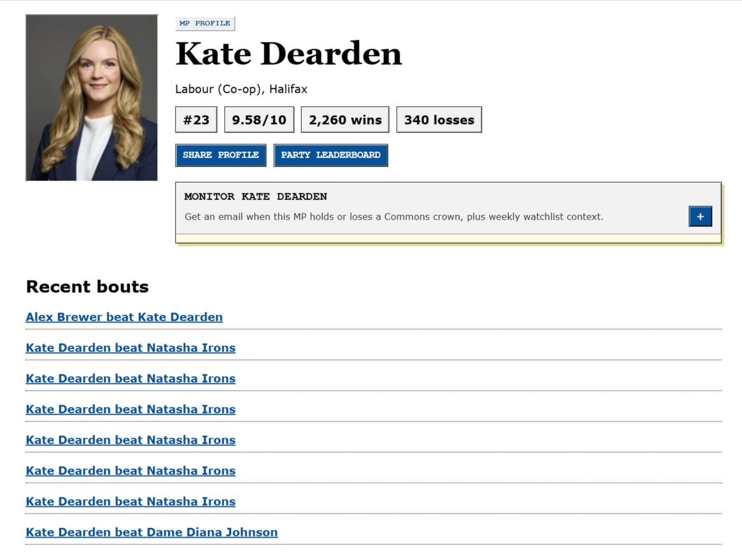This screenshot has height=560, width=742.
Task: Click the 340 losses badge
Action: point(439,120)
